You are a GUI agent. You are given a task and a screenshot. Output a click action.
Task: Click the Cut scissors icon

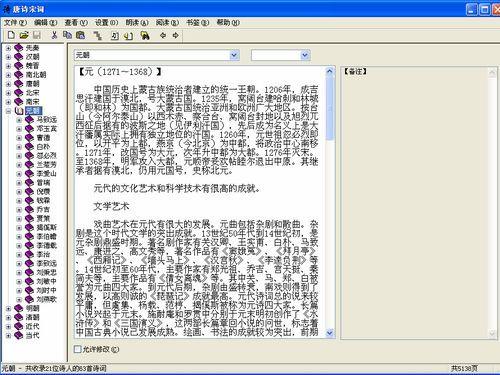coord(54,35)
